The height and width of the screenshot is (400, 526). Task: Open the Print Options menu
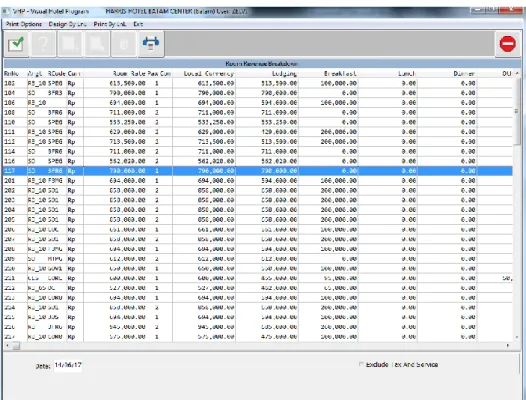[24, 24]
